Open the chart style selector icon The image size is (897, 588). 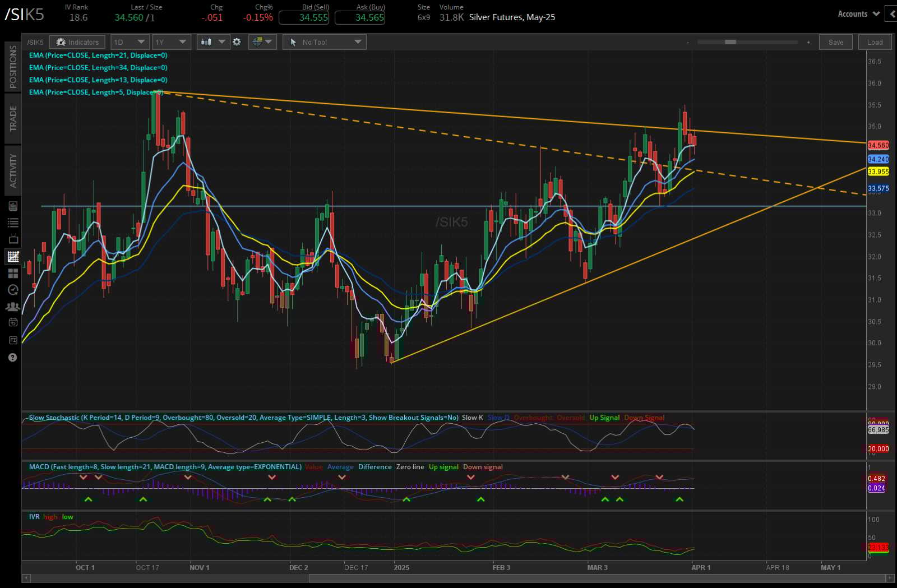tap(206, 41)
